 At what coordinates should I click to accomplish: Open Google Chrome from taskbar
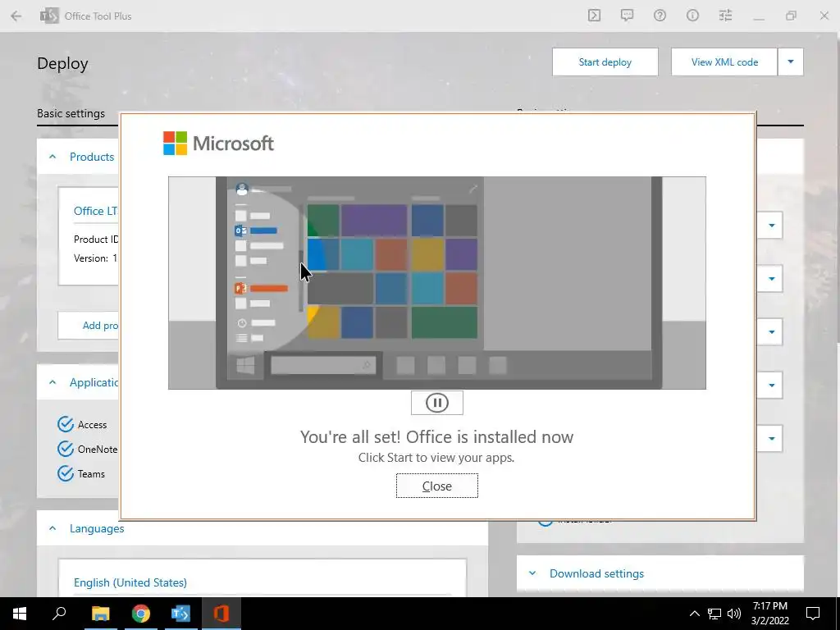point(141,614)
